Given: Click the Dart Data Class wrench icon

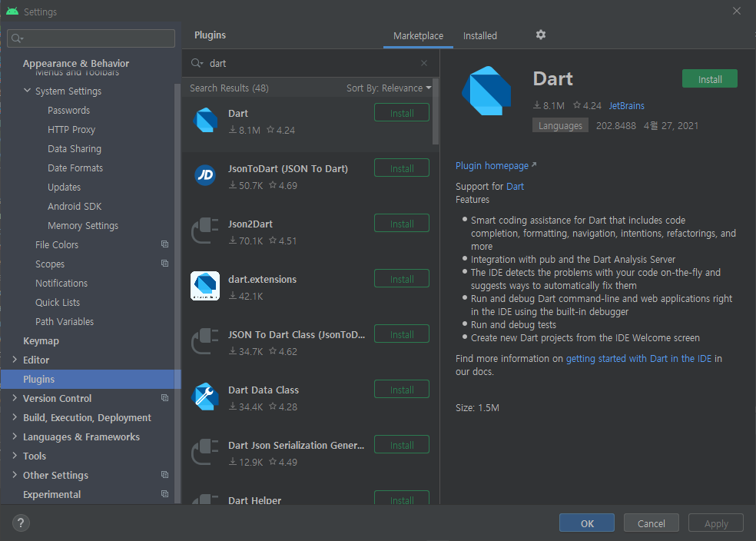Looking at the screenshot, I should pos(205,397).
